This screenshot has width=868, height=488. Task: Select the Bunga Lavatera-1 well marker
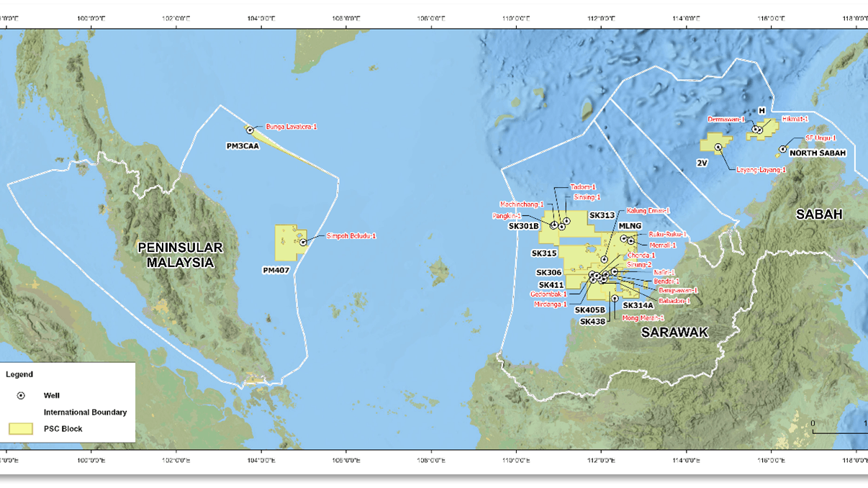tap(251, 130)
